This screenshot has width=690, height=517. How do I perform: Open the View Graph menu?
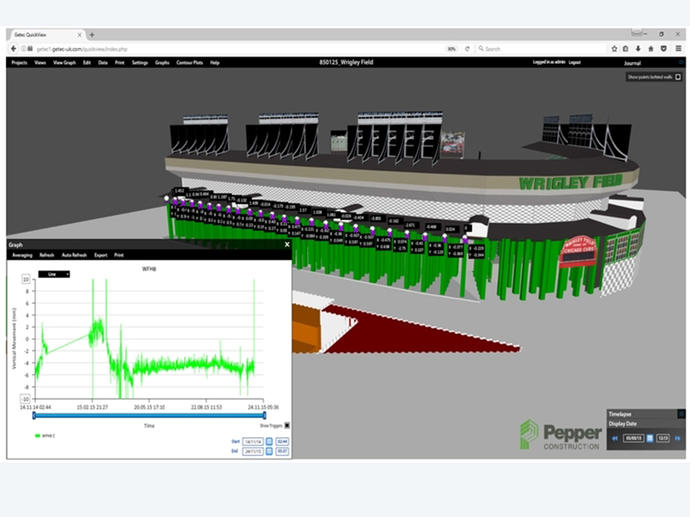(64, 62)
